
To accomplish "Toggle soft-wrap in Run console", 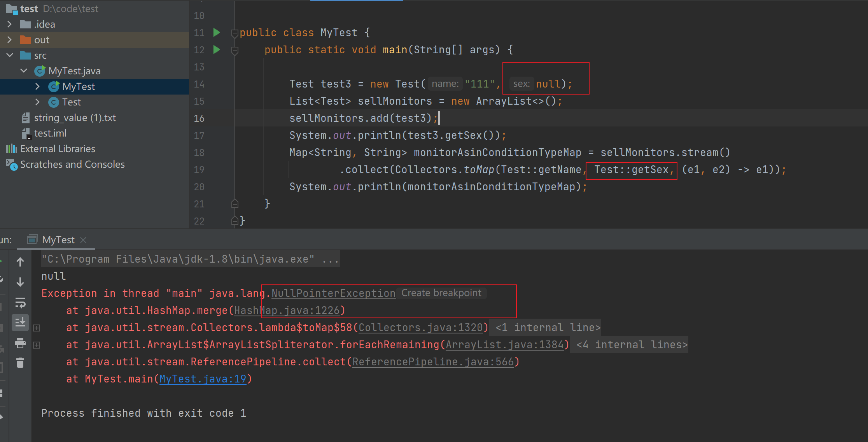I will point(20,303).
